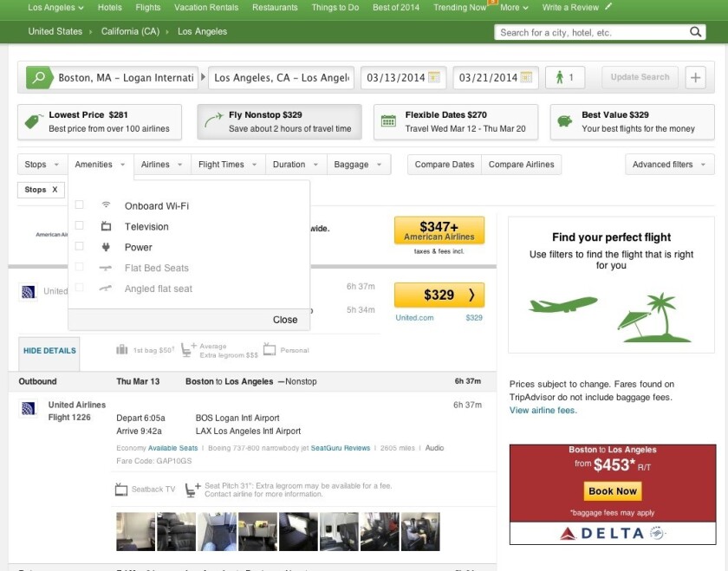Viewport: 728px width, 571px height.
Task: Expand Advanced filters
Action: point(669,165)
